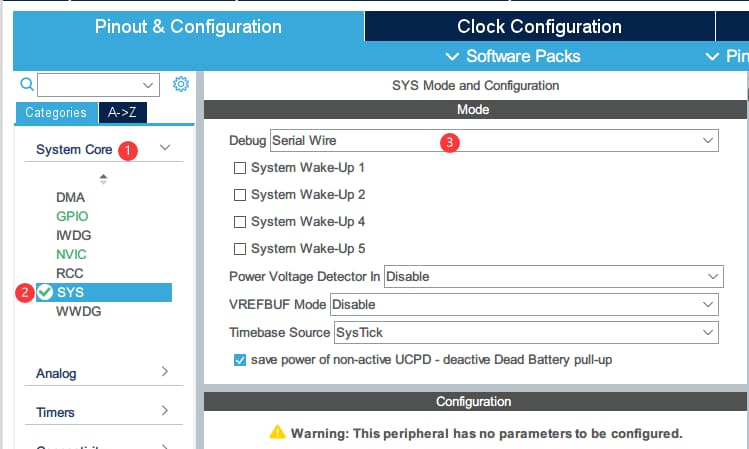
Task: Open Power Voltage Detector In dropdown
Action: point(553,276)
